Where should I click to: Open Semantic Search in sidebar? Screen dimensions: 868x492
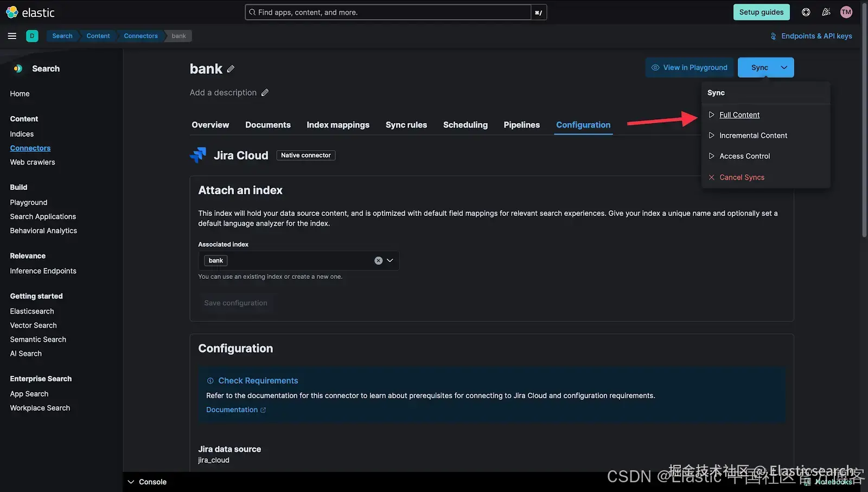click(38, 340)
